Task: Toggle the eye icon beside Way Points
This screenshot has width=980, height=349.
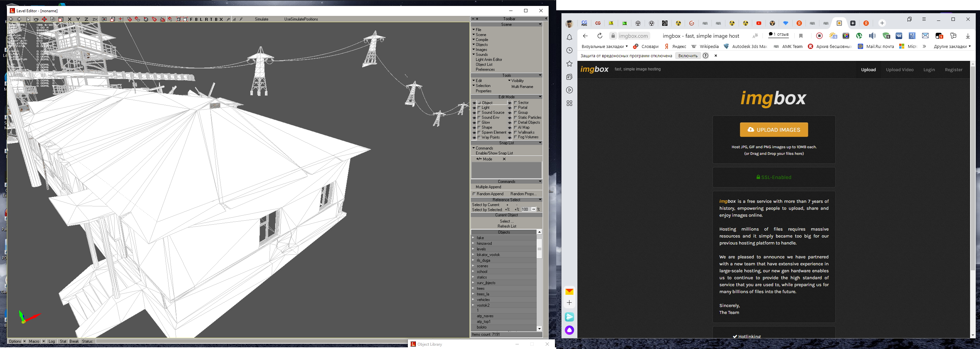Action: tap(474, 138)
